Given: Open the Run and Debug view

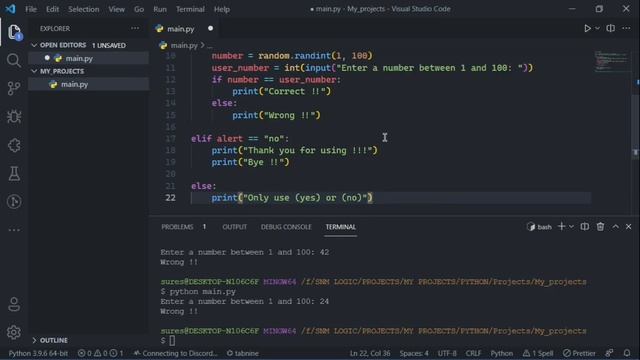Looking at the screenshot, I should (x=14, y=117).
